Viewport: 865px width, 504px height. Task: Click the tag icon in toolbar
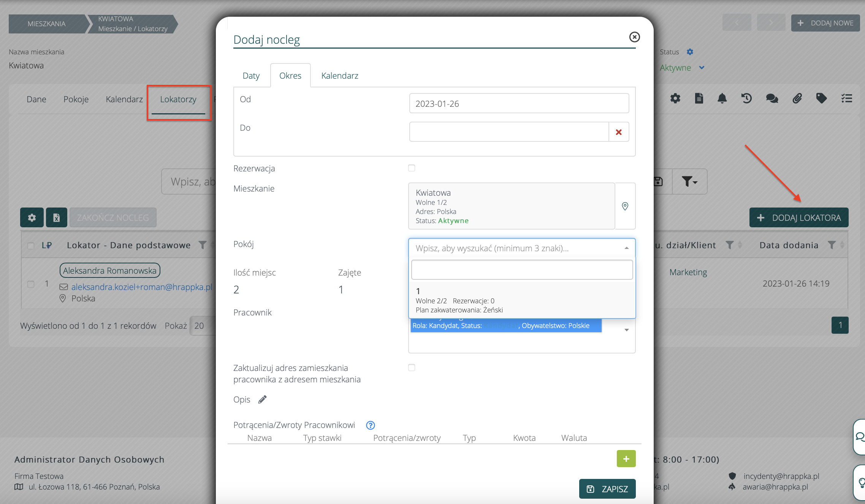click(x=821, y=99)
